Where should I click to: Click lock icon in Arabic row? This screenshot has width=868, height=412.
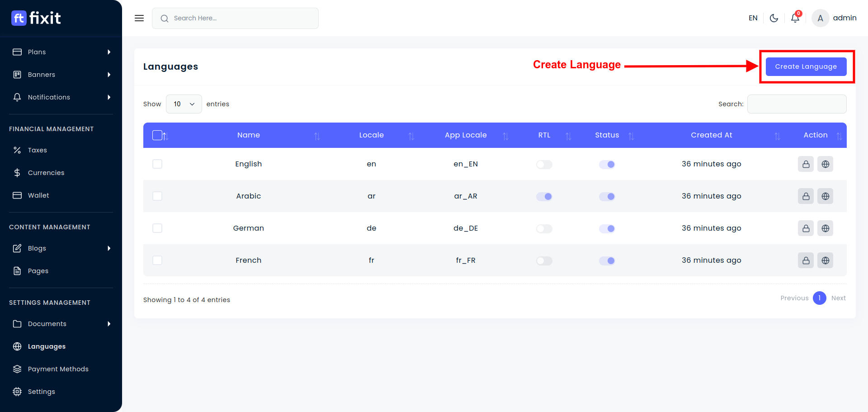point(806,196)
